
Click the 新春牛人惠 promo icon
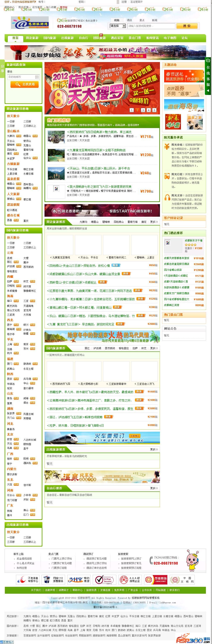click(173, 122)
